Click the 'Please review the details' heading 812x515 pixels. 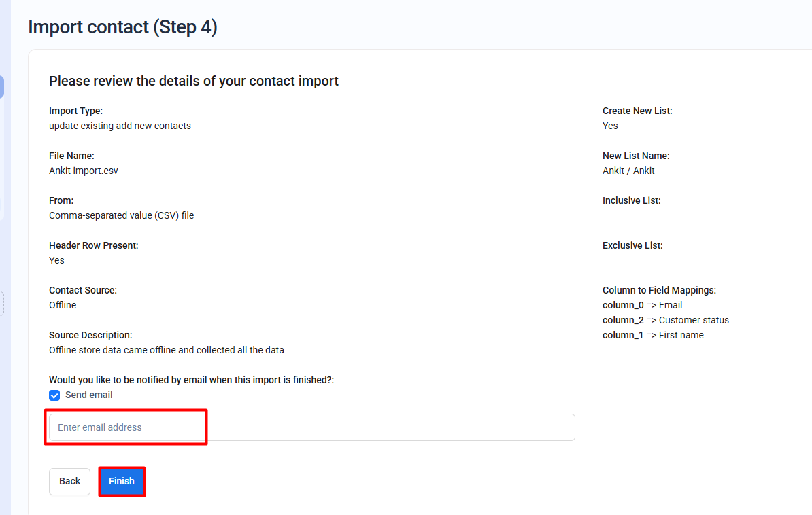click(194, 81)
